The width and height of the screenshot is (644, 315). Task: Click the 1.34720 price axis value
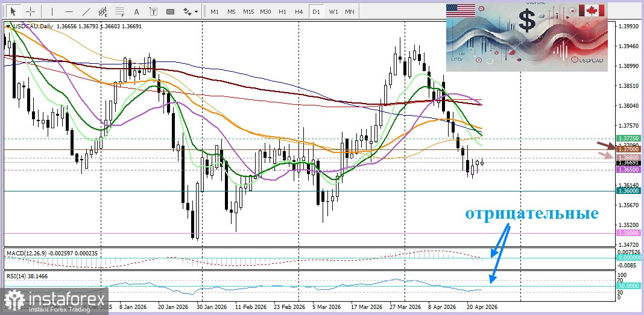(x=628, y=245)
